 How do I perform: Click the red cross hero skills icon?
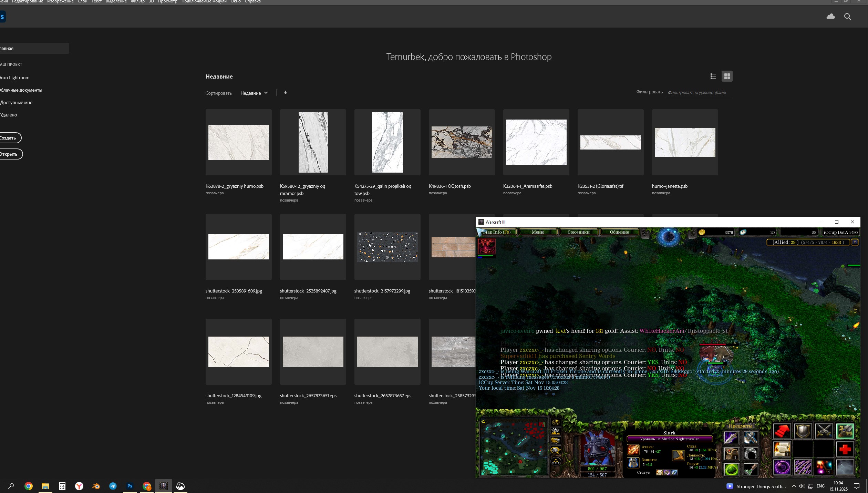845,449
